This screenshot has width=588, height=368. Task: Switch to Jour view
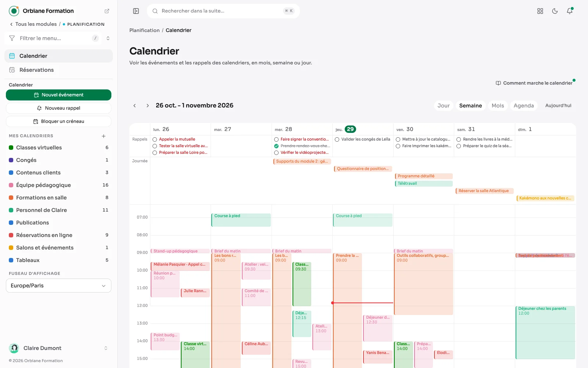click(x=444, y=106)
